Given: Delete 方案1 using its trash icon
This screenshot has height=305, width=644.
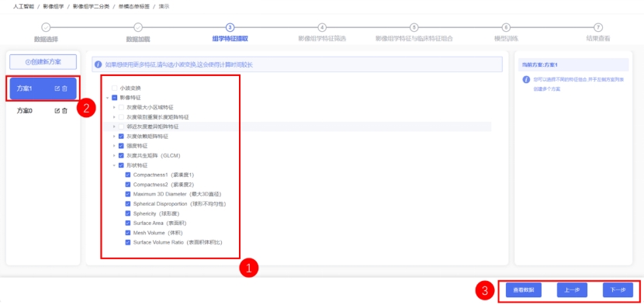Looking at the screenshot, I should coord(64,88).
